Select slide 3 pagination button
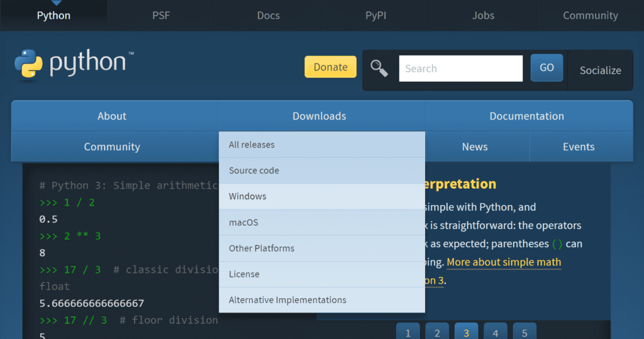The width and height of the screenshot is (644, 339). [466, 332]
